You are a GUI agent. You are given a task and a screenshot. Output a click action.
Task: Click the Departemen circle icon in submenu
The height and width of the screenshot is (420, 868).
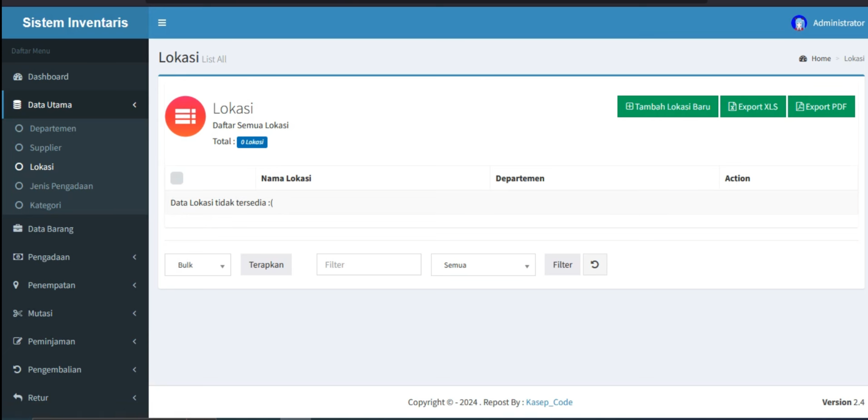pos(19,128)
